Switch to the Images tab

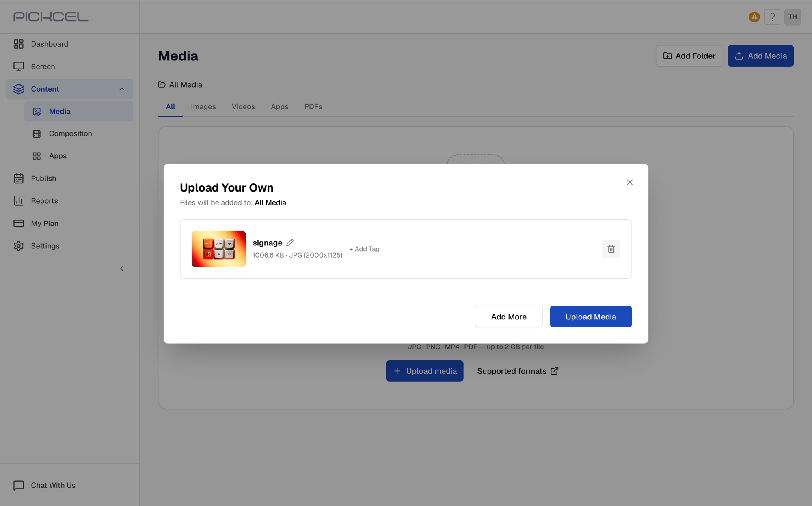[x=203, y=106]
